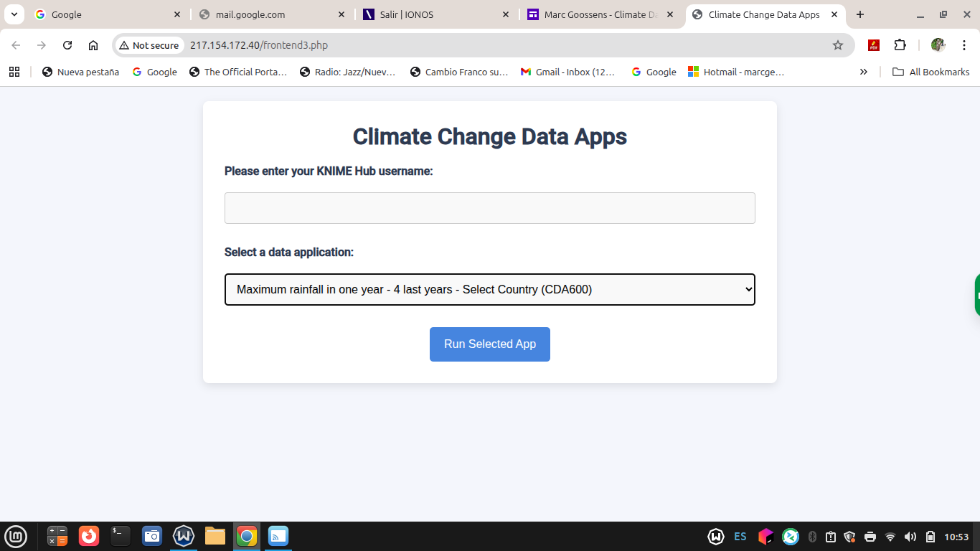980x551 pixels.
Task: Open the Gmail - Inbox bookmark
Action: pyautogui.click(x=567, y=72)
